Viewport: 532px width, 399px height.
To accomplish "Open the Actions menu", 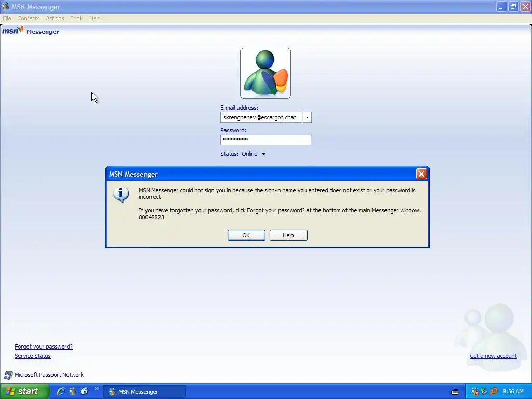I will tap(55, 18).
